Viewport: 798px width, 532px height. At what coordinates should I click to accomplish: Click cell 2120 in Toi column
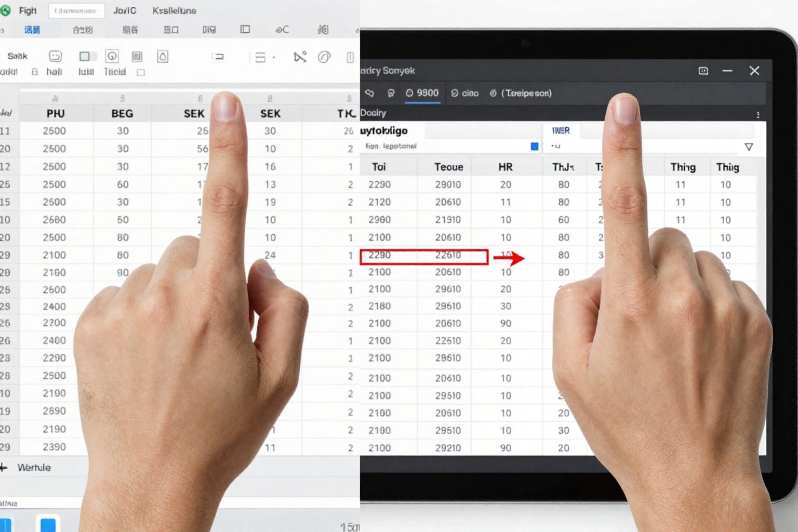tap(380, 202)
